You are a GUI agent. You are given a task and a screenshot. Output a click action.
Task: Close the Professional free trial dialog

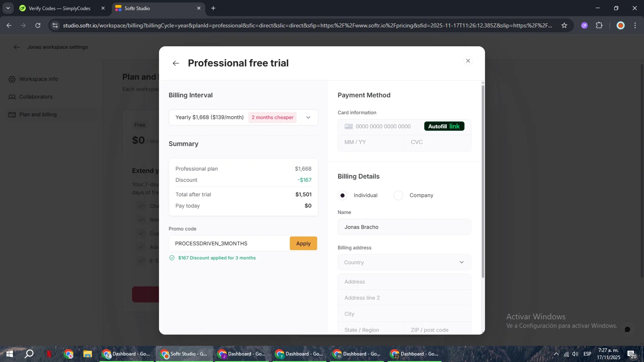468,61
